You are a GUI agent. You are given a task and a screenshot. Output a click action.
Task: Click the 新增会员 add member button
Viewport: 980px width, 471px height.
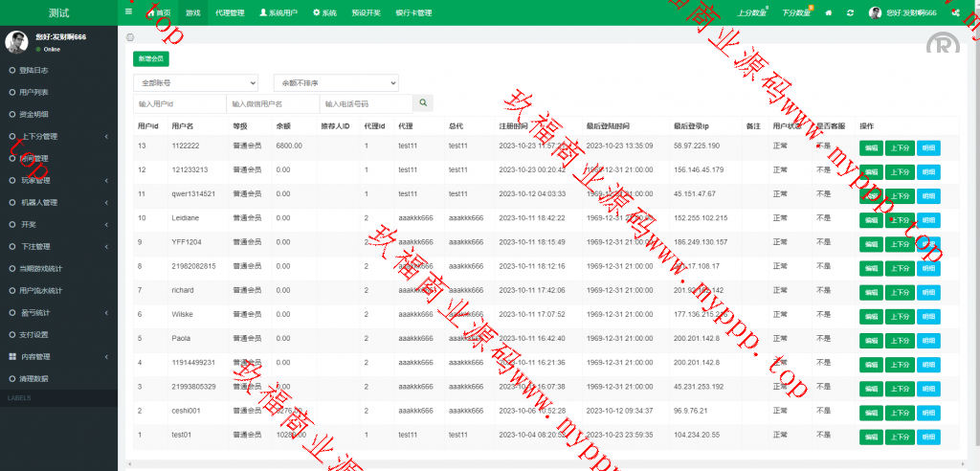tap(149, 58)
